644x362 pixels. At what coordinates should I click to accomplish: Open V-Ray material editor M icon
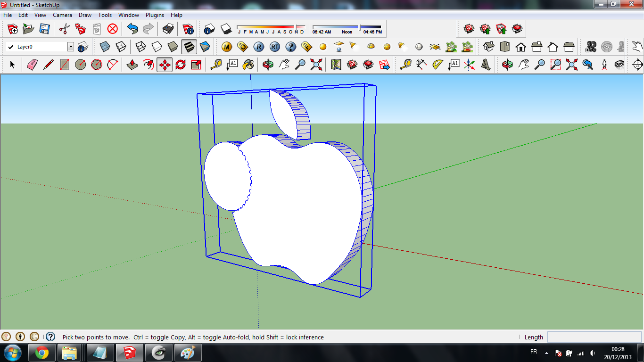pyautogui.click(x=227, y=47)
